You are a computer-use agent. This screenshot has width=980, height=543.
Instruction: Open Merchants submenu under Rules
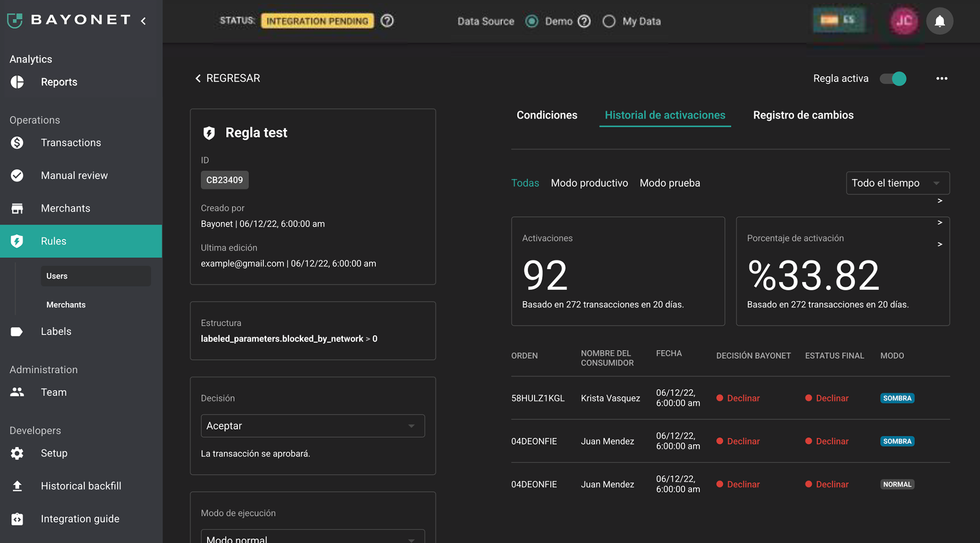[x=66, y=305]
